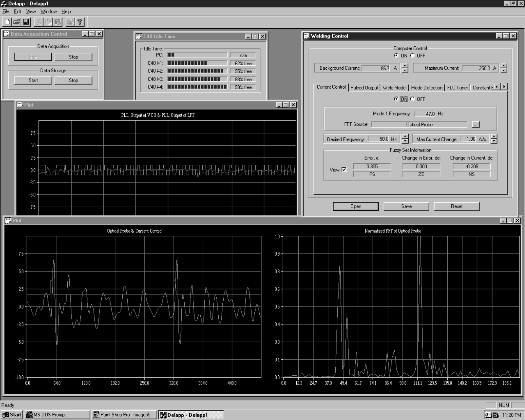This screenshot has height=420, width=525.
Task: Open a file using the Open folder icon
Action: coord(16,22)
